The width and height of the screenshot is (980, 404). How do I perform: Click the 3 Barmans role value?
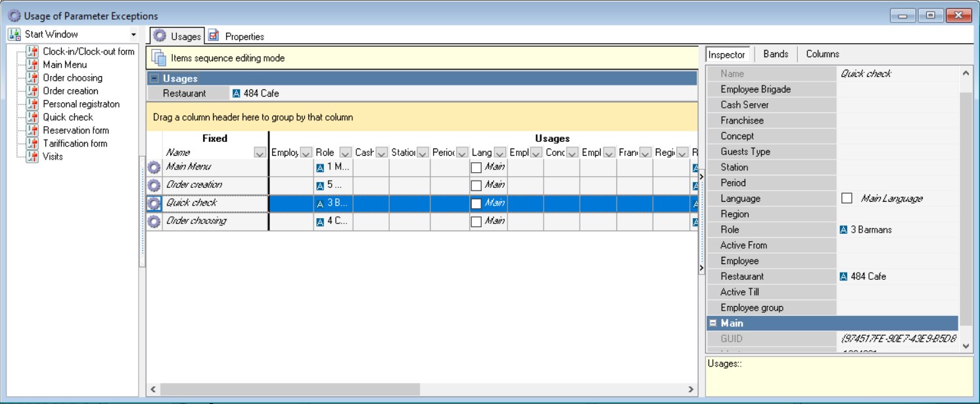click(x=866, y=230)
